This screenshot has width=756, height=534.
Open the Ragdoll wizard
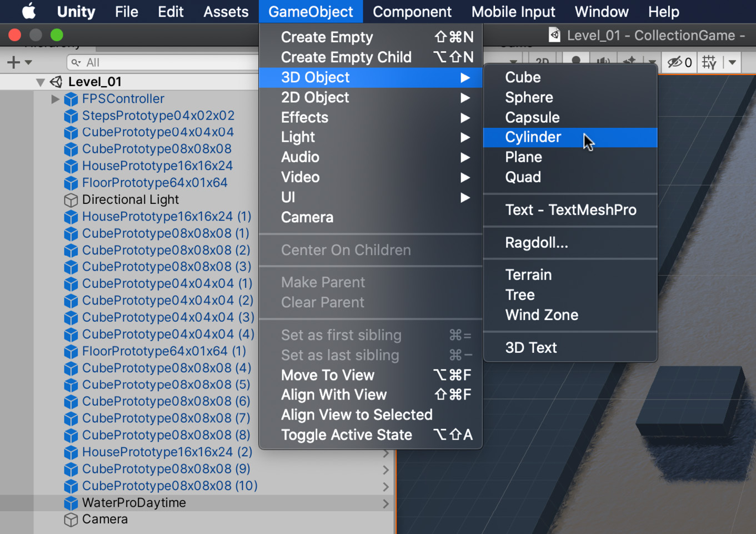(570, 243)
